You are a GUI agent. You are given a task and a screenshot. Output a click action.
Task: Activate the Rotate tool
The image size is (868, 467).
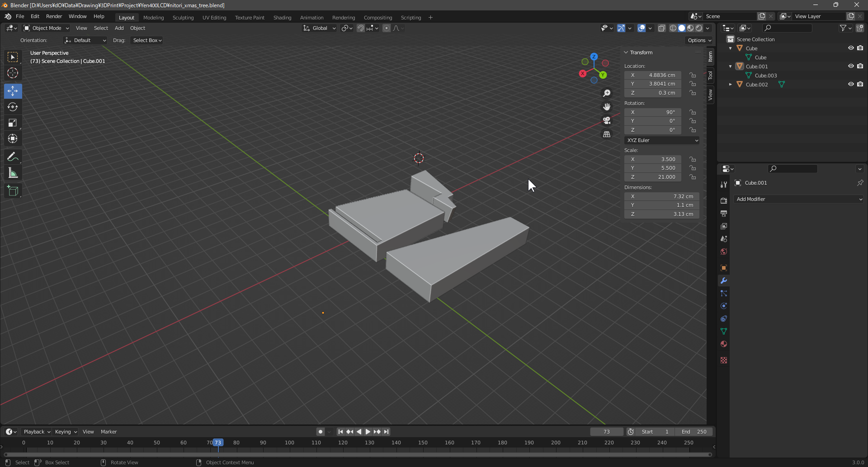13,107
